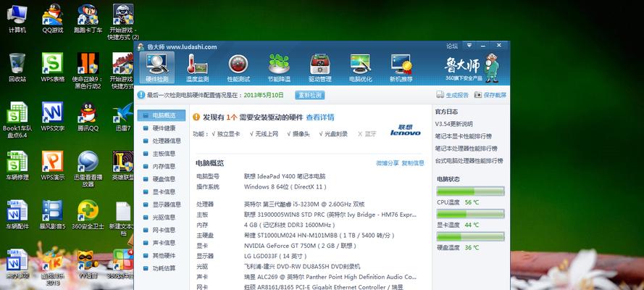Open 台式电脑处理器性能排行榜 ranking link

tap(469, 161)
